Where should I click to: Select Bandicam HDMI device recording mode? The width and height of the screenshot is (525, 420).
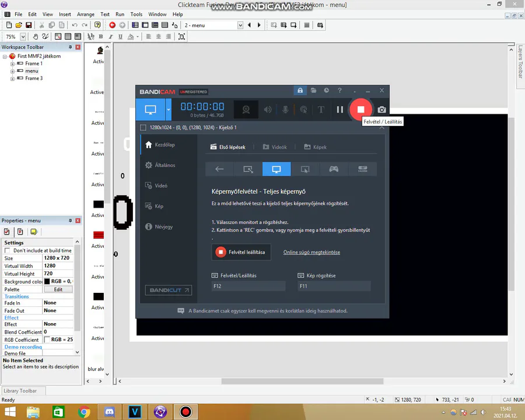(x=363, y=169)
